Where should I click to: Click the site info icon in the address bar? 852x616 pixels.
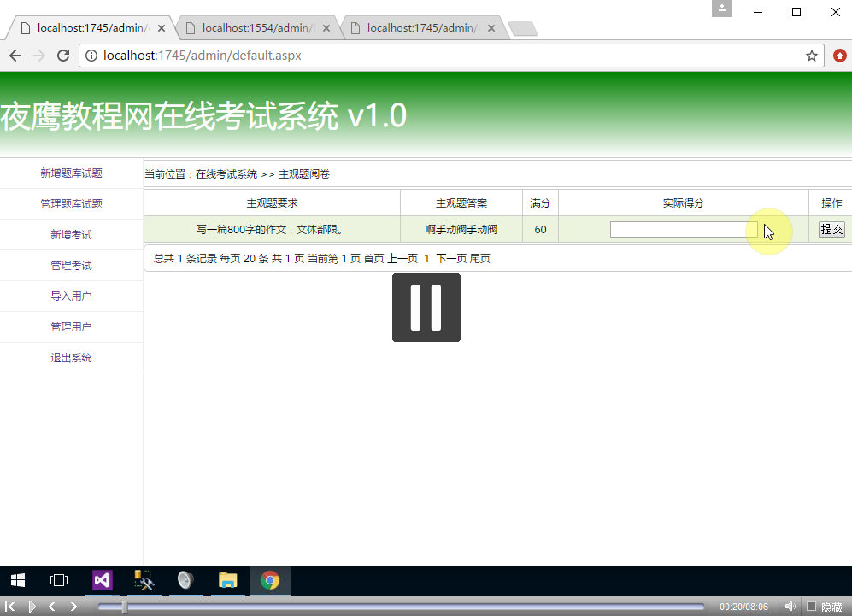pyautogui.click(x=91, y=55)
